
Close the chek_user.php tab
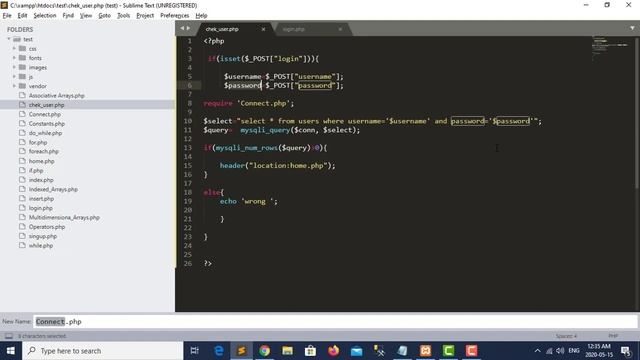(x=263, y=29)
